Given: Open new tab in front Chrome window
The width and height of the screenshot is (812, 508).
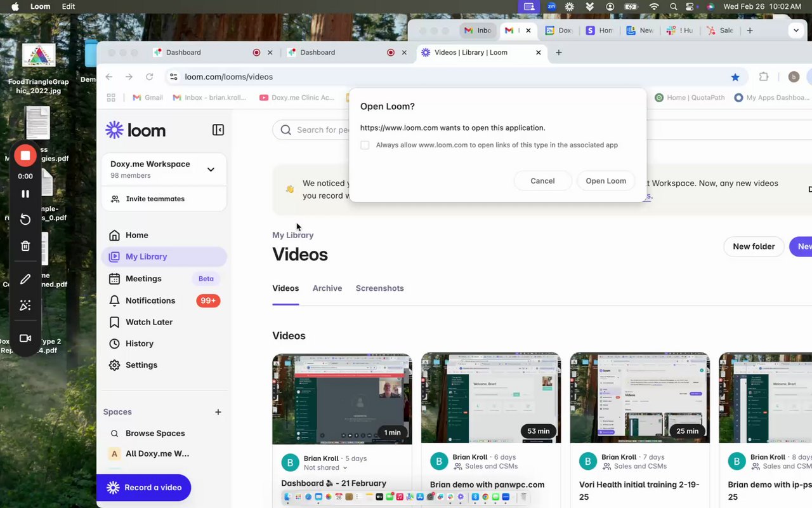Looking at the screenshot, I should (x=559, y=53).
